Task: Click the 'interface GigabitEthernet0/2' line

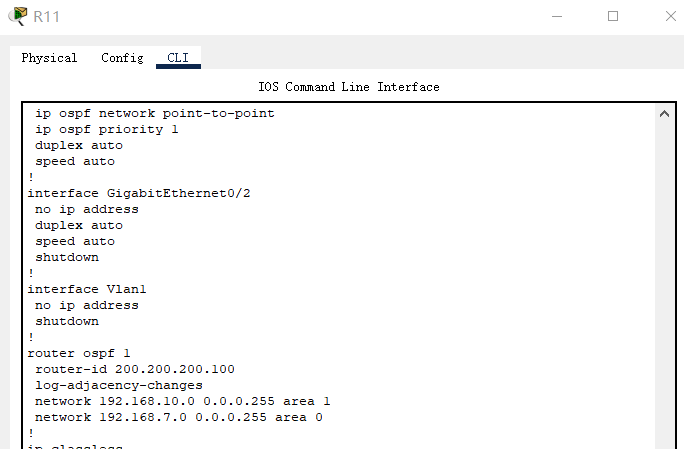Action: click(x=139, y=193)
